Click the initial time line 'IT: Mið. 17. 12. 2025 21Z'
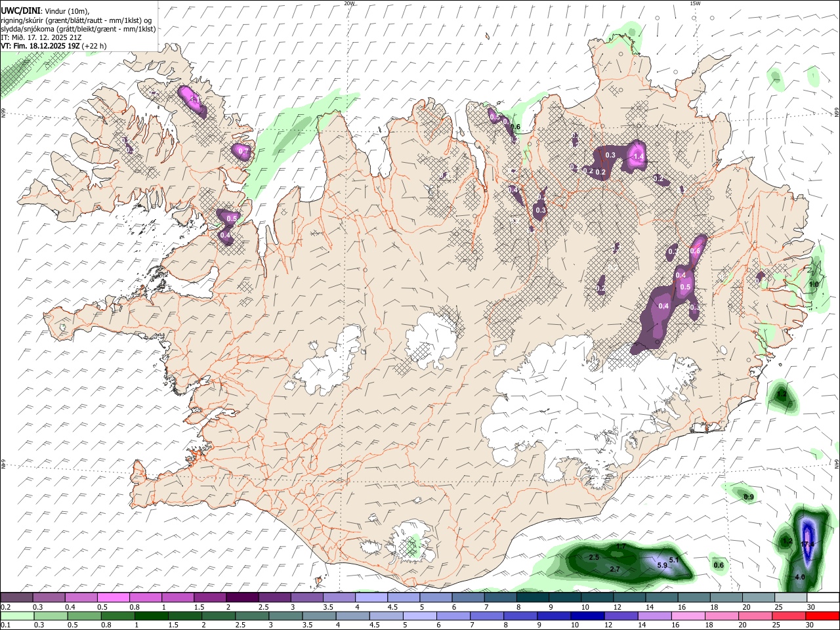Screen dimensions: 840x630 (x=41, y=37)
